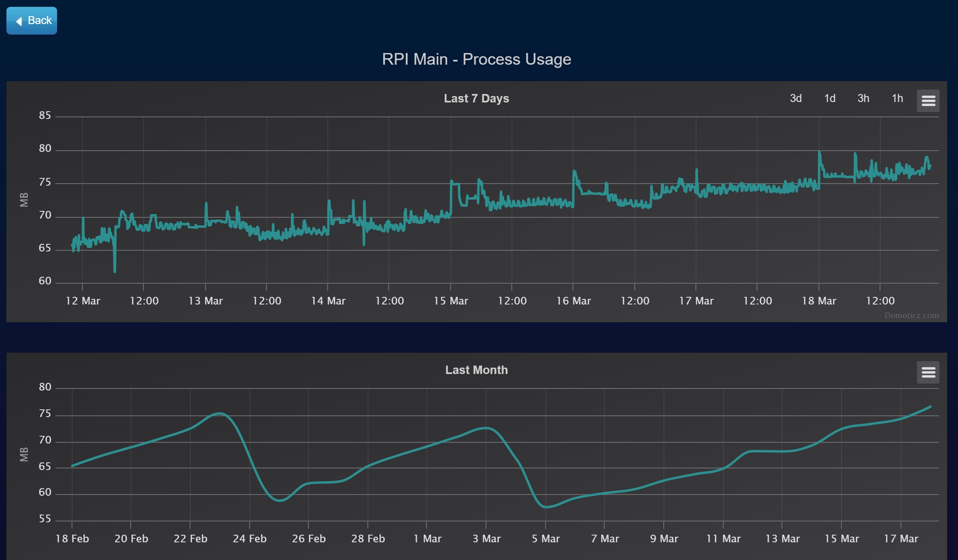
Task: Click the 15 Mar x-axis label in weekly chart
Action: 451,301
